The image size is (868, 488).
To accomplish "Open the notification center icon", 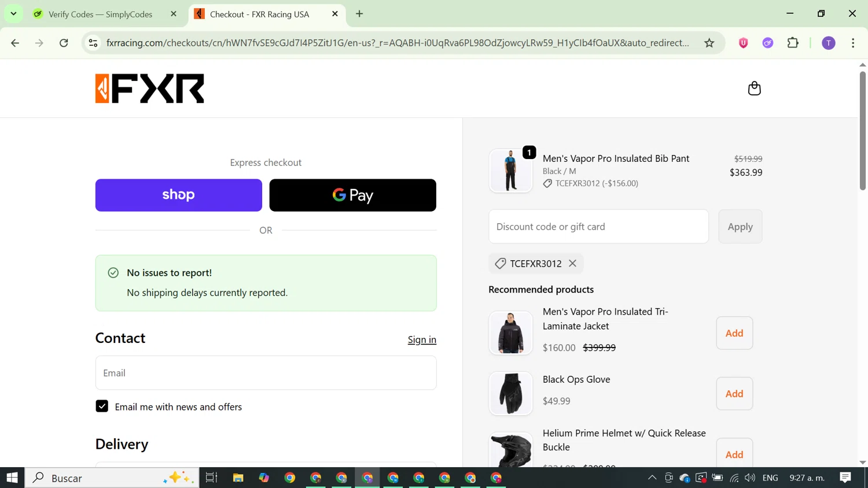I will pyautogui.click(x=845, y=478).
